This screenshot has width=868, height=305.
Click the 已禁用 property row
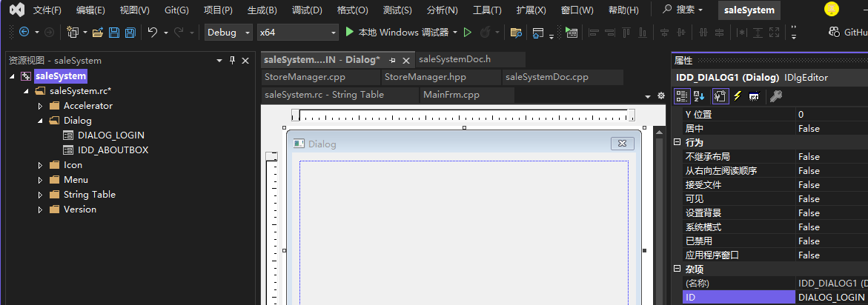click(x=775, y=241)
